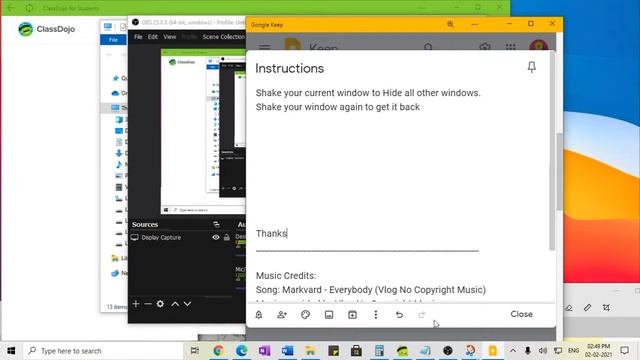Close the Instructions note
Viewport: 640px width, 360px height.
tap(521, 314)
